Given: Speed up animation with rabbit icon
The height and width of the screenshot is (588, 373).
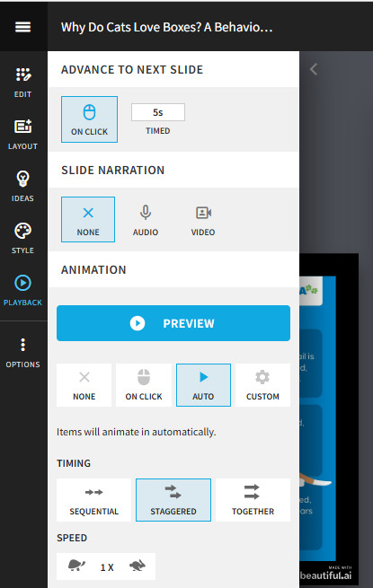Looking at the screenshot, I should point(138,566).
